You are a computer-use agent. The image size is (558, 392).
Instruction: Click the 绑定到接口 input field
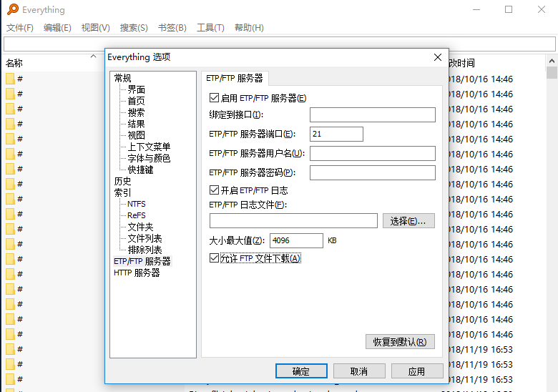click(x=373, y=115)
